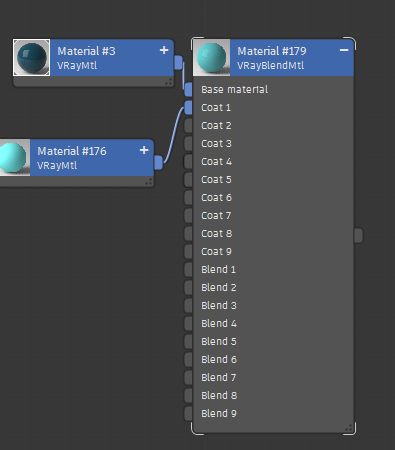395x450 pixels.
Task: Click resize grip of Material #3 node
Action: pos(169,82)
